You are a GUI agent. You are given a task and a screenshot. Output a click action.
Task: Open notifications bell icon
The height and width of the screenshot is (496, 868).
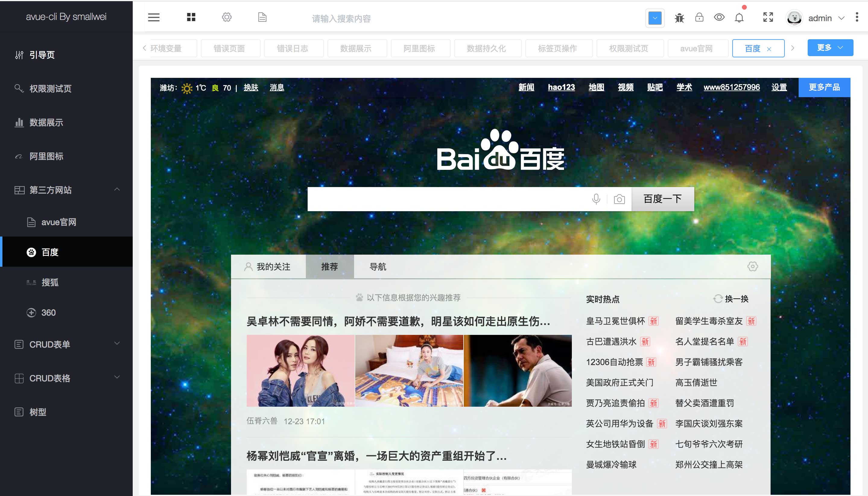(x=739, y=18)
